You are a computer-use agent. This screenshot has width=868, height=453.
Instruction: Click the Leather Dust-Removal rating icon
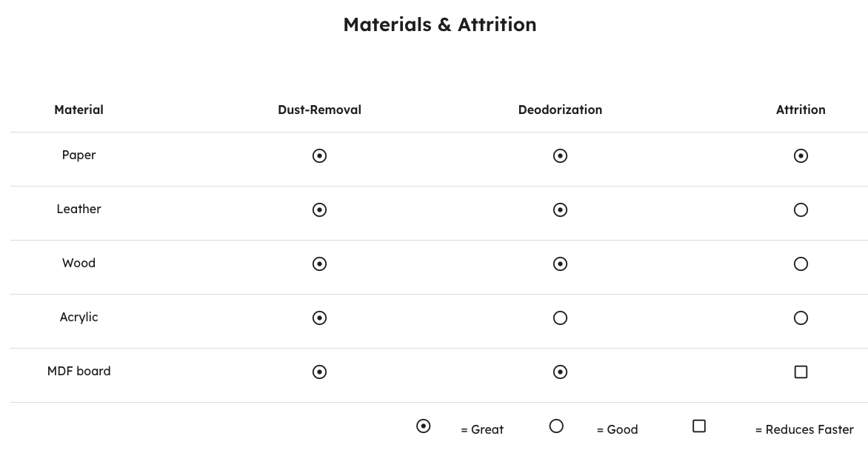pyautogui.click(x=319, y=209)
